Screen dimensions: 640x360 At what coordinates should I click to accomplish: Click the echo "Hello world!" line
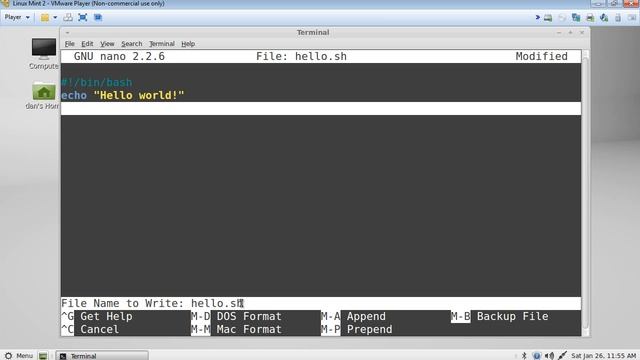[x=123, y=96]
